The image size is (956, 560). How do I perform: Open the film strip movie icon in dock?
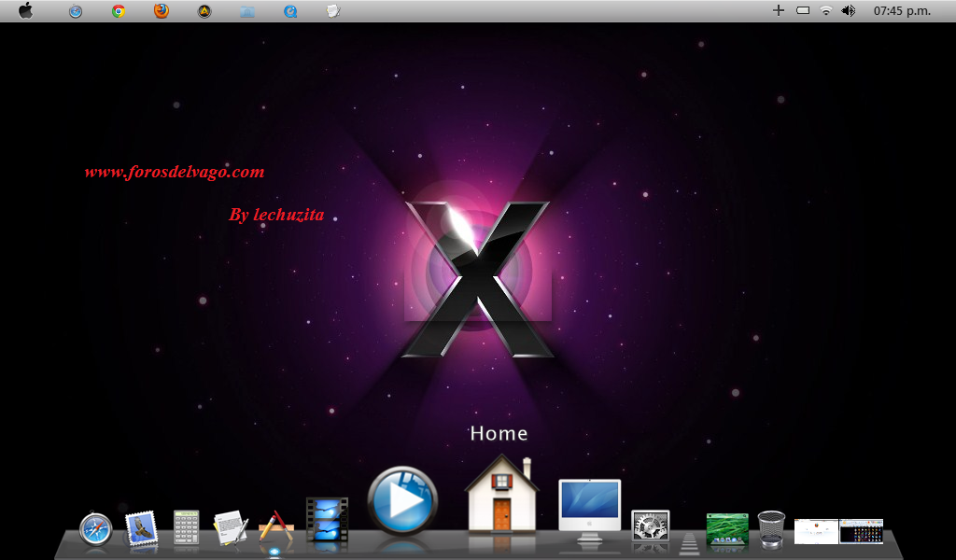click(x=327, y=519)
